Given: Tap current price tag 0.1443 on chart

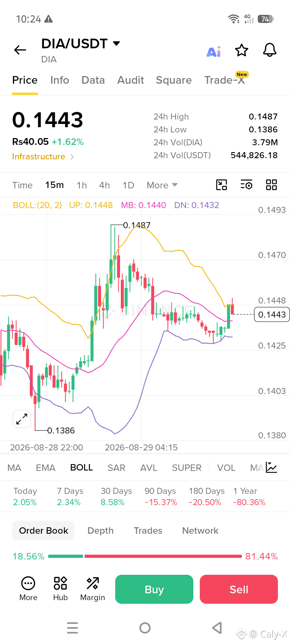Looking at the screenshot, I should (272, 314).
